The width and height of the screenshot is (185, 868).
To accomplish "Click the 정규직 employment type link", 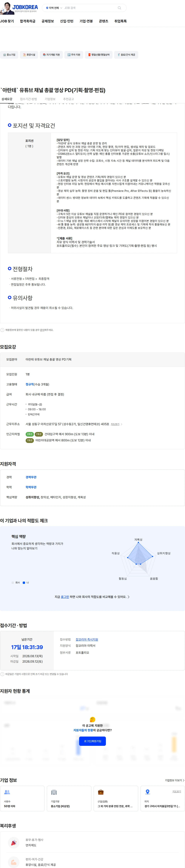I will pos(29,384).
